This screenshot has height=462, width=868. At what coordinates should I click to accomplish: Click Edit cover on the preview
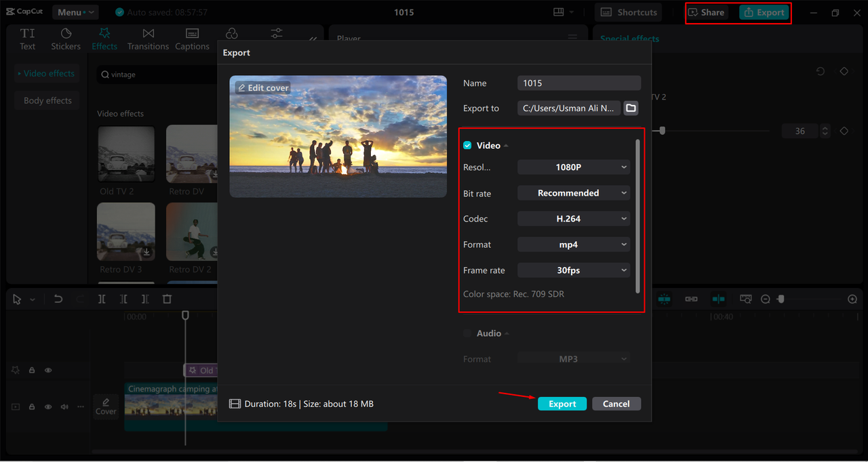click(x=262, y=87)
